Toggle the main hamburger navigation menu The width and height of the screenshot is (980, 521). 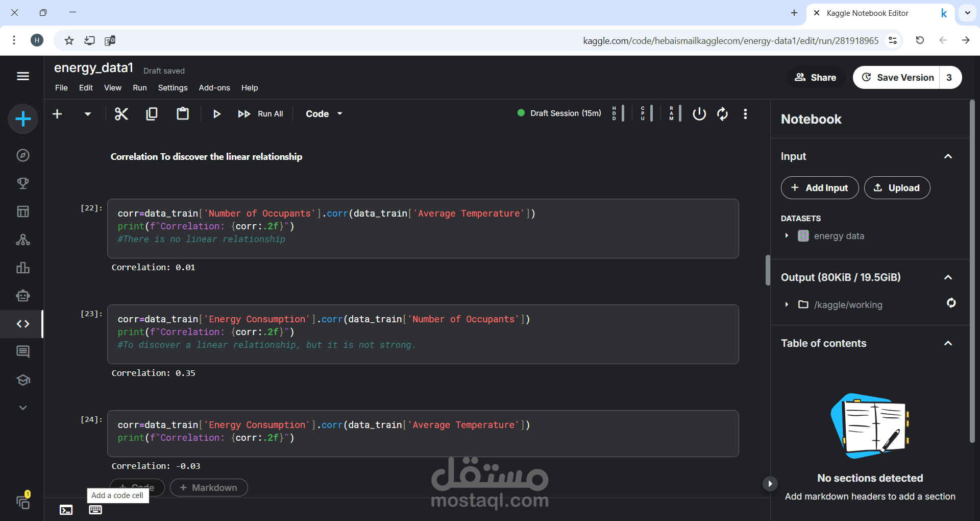[23, 76]
